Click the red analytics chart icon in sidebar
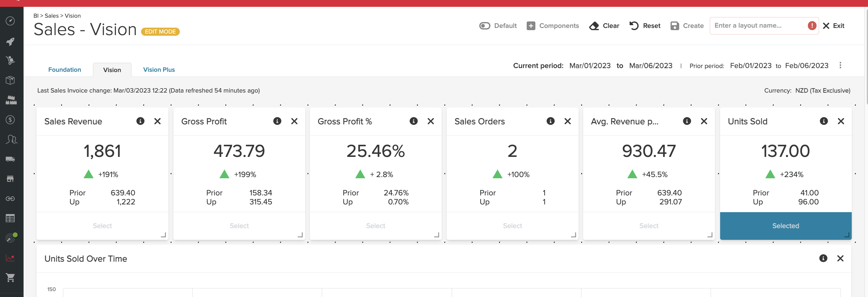Viewport: 868px width, 297px height. (11, 258)
